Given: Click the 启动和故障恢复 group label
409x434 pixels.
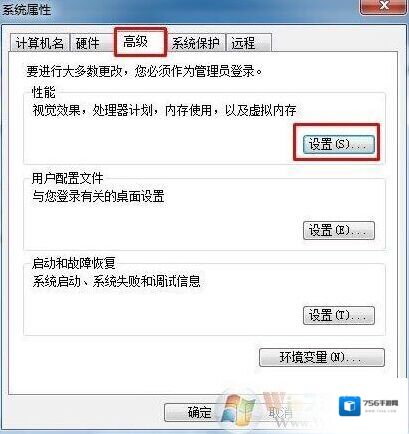Looking at the screenshot, I should pos(74,263).
